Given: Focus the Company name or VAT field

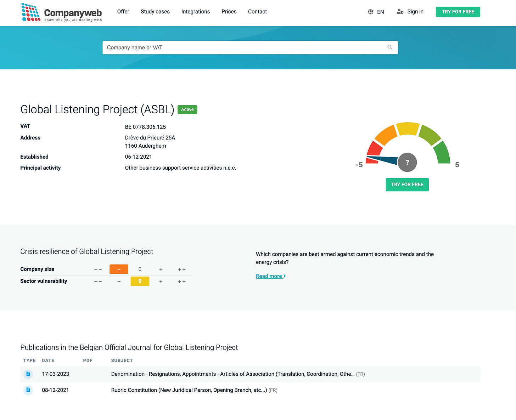Looking at the screenshot, I should (250, 47).
